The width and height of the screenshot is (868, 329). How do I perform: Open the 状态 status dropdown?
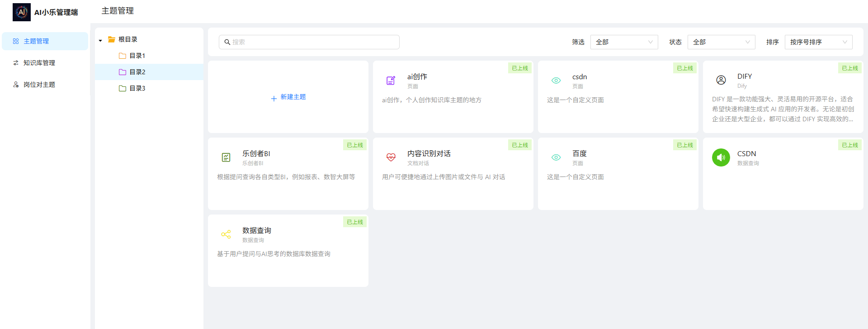point(721,42)
